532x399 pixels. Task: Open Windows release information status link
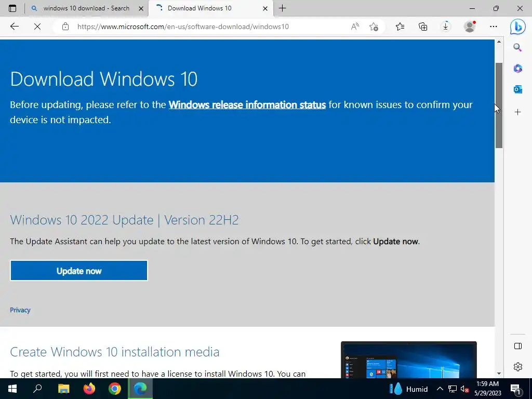coord(247,105)
